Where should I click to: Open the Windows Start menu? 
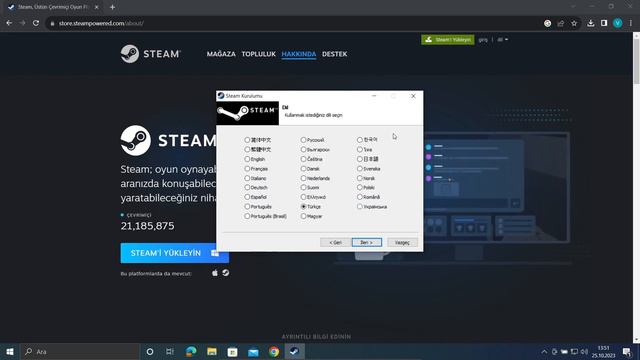pyautogui.click(x=10, y=351)
